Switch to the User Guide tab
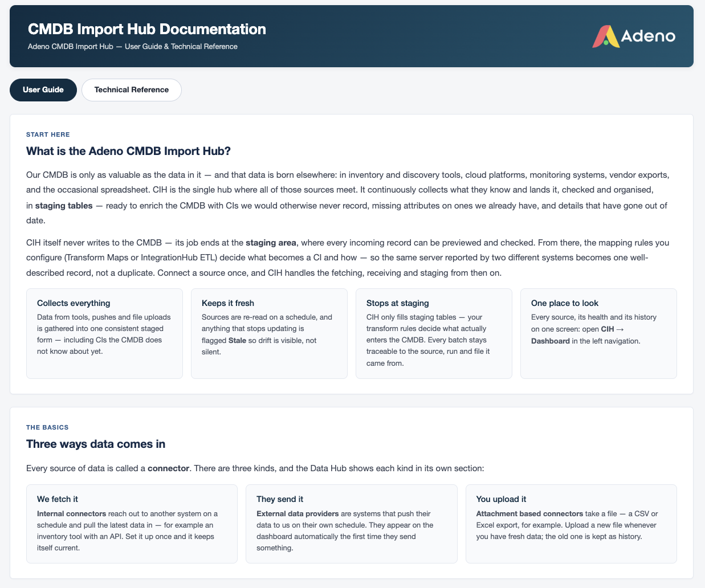The height and width of the screenshot is (588, 705). point(43,90)
